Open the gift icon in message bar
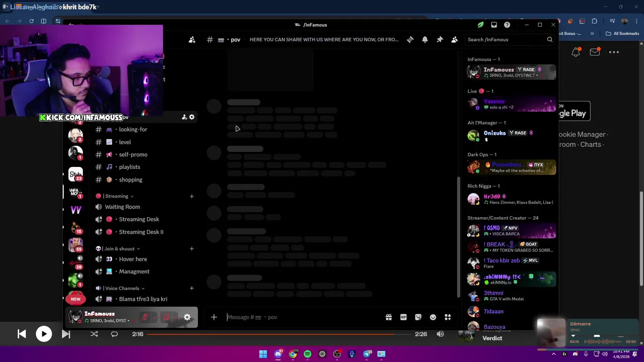Screen dimensions: 644x362 388,317
